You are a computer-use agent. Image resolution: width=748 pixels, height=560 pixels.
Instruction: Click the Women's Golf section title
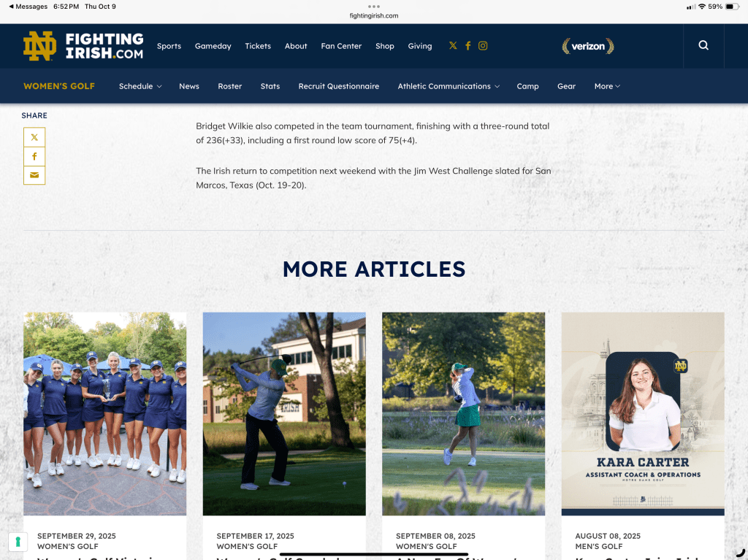(59, 86)
